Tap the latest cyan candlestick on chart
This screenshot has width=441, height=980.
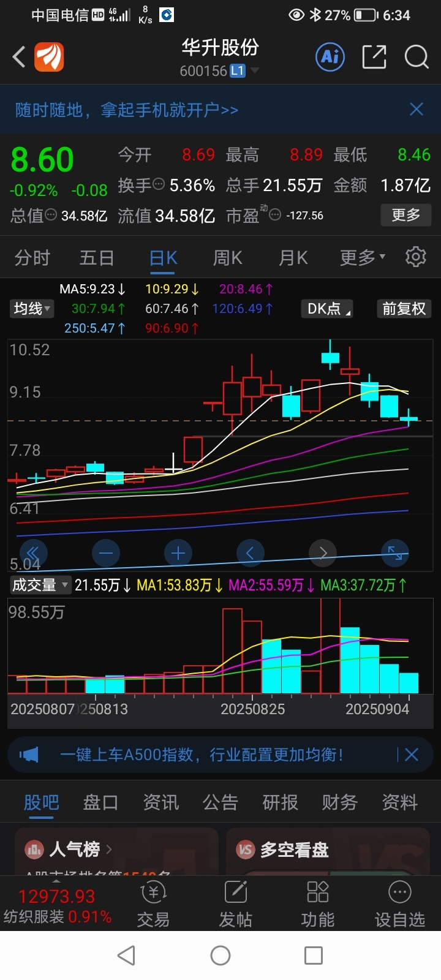[409, 418]
